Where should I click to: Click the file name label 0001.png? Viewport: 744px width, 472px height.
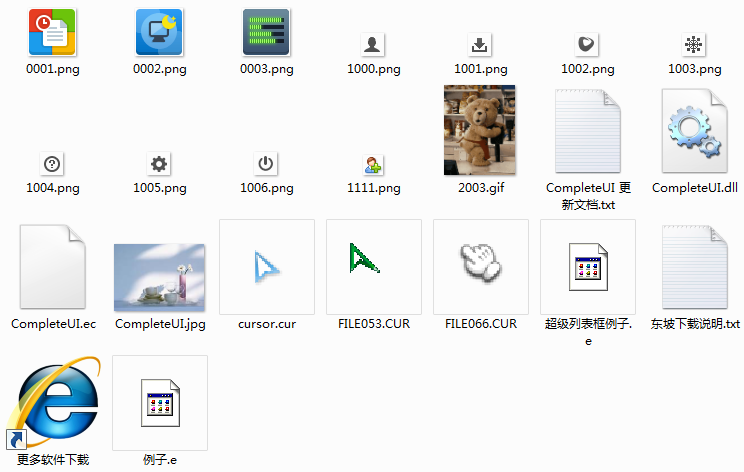click(53, 69)
